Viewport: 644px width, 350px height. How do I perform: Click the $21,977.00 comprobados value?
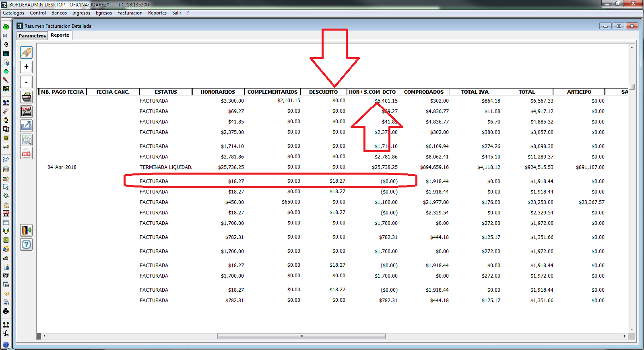[x=436, y=202]
